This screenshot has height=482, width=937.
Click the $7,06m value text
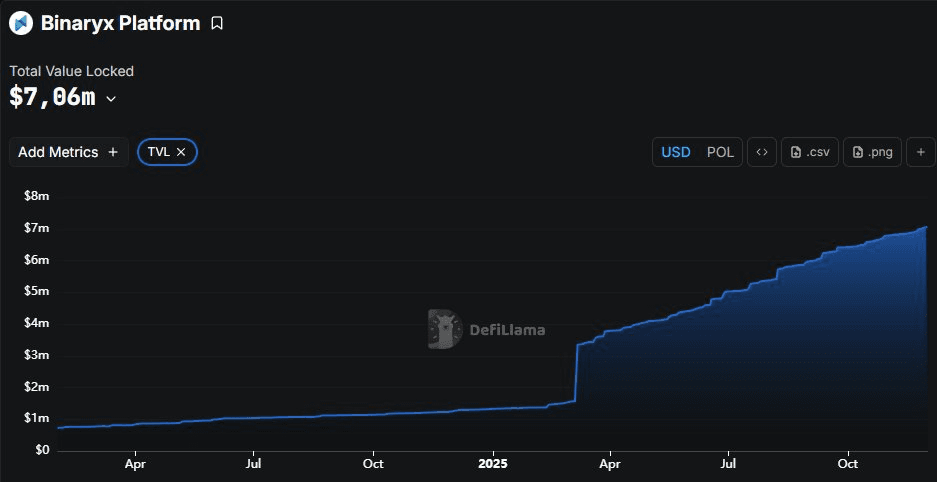click(53, 97)
